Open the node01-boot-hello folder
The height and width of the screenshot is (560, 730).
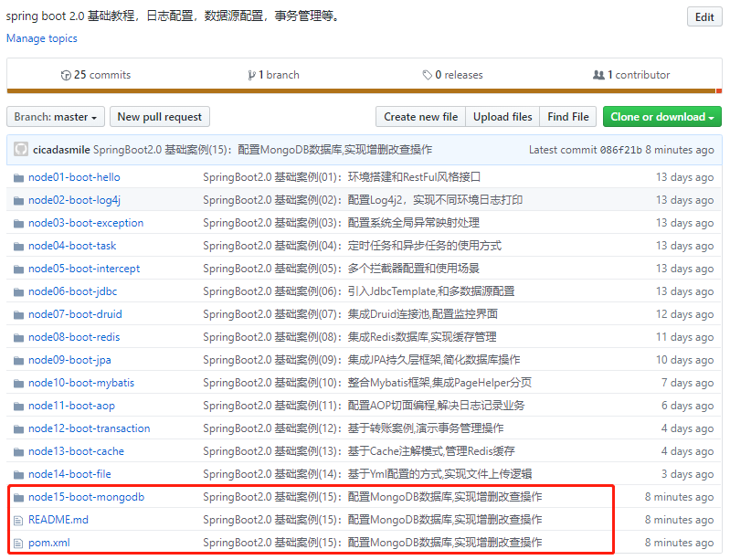(74, 177)
